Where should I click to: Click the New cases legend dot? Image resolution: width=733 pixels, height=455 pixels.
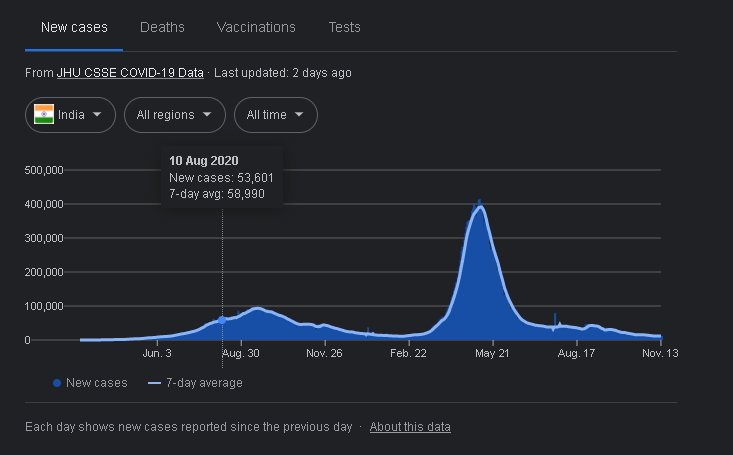57,383
